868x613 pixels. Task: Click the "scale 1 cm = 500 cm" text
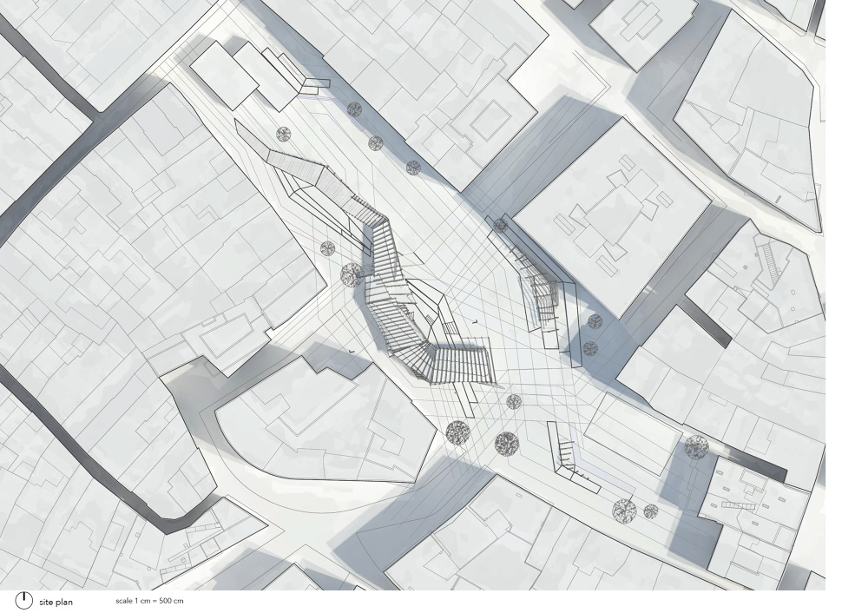[149, 601]
